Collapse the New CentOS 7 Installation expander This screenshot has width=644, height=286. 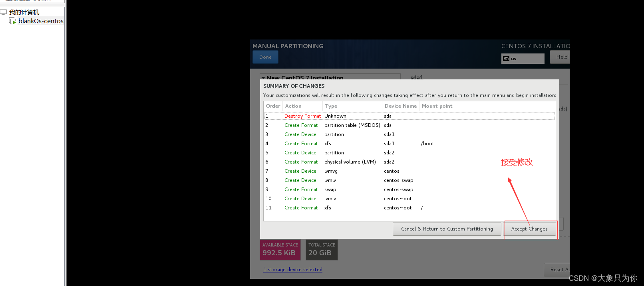[x=263, y=78]
